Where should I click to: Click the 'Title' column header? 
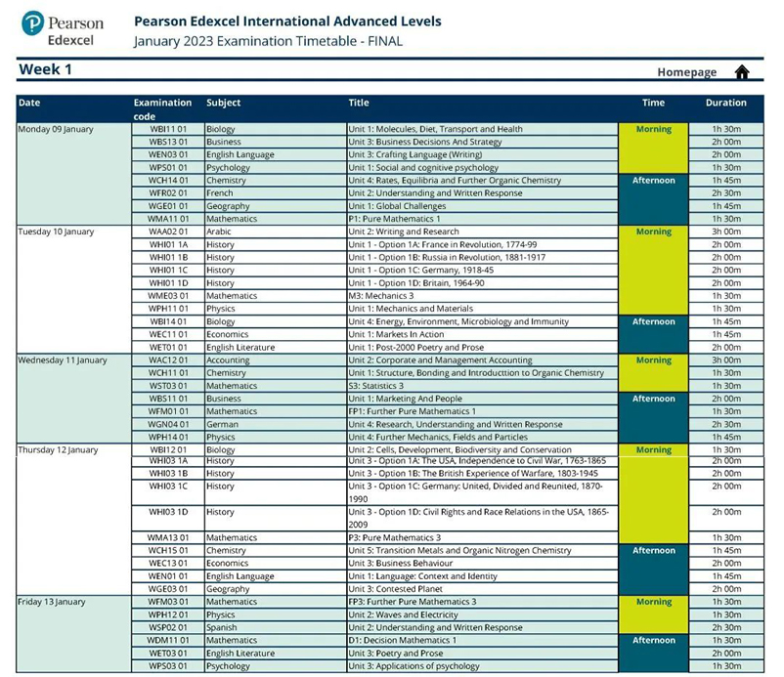[x=359, y=103]
